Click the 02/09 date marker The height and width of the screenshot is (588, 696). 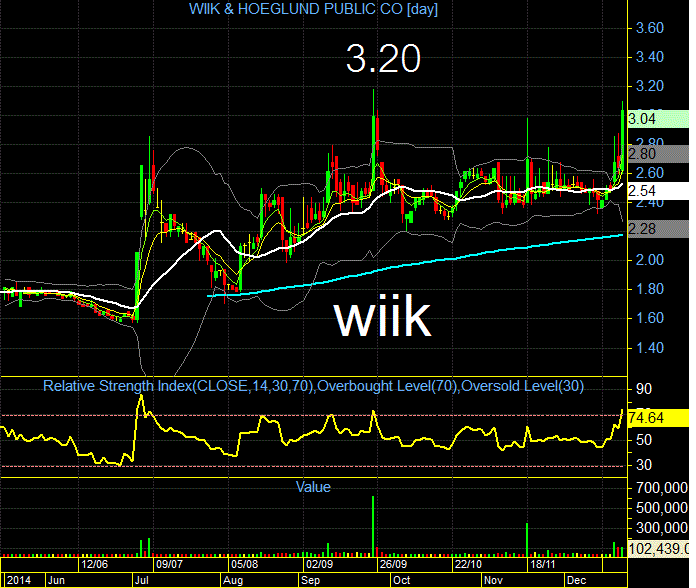[x=320, y=564]
